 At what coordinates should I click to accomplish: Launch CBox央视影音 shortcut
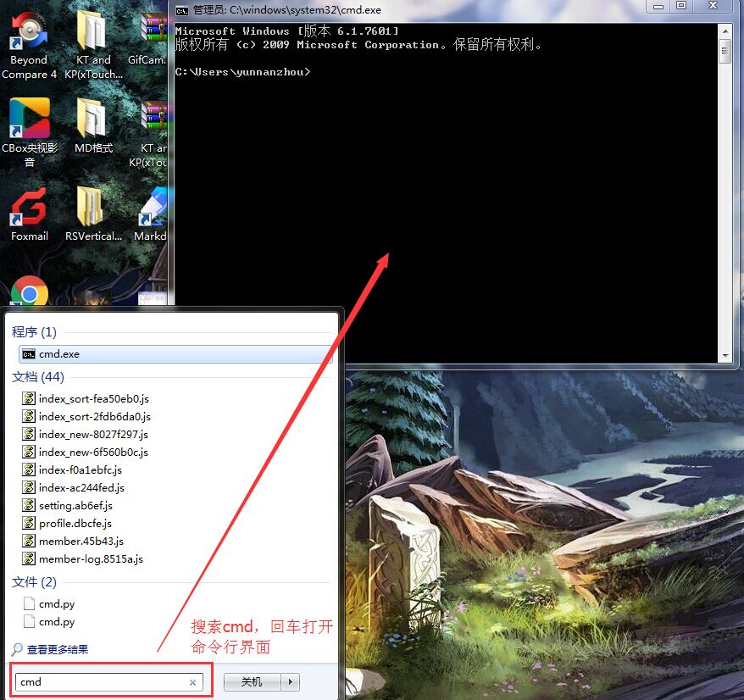[x=30, y=133]
